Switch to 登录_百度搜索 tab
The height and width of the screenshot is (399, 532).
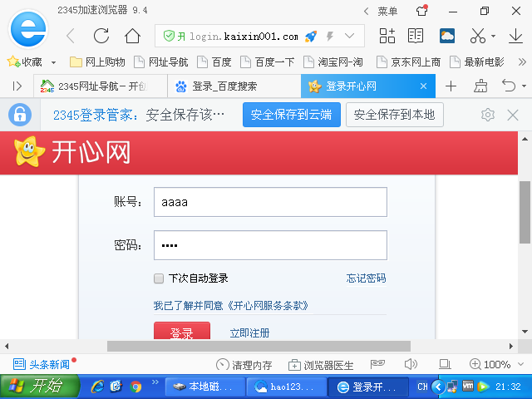point(234,86)
